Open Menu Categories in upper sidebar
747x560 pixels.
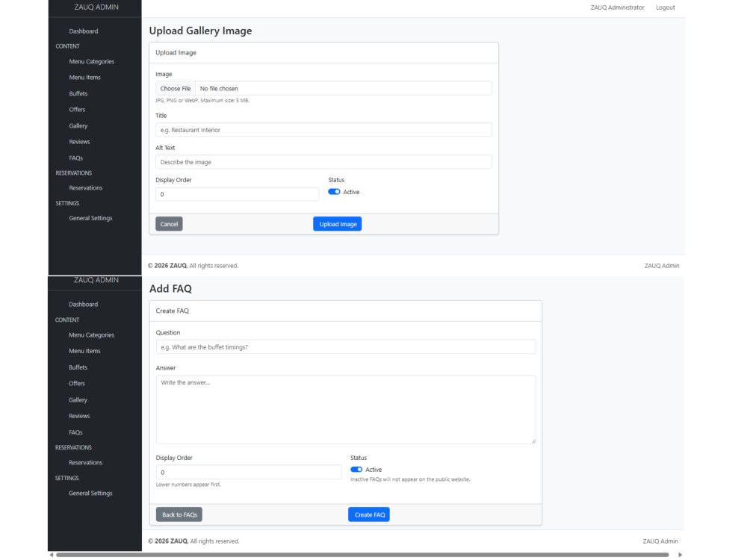pyautogui.click(x=91, y=61)
